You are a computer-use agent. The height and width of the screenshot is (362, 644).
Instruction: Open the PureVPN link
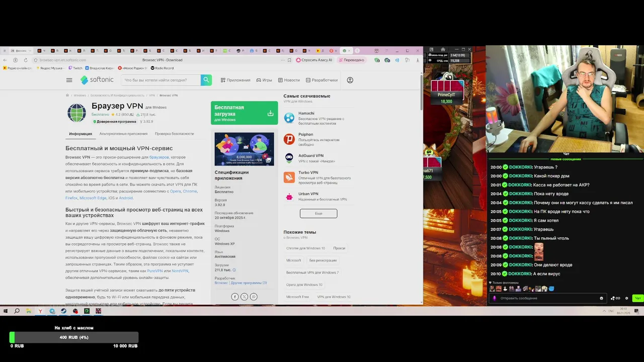tap(155, 270)
